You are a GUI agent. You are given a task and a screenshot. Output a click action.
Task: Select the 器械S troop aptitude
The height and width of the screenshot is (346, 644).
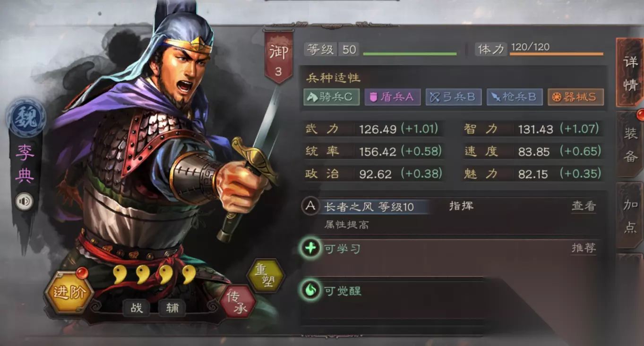coord(576,97)
